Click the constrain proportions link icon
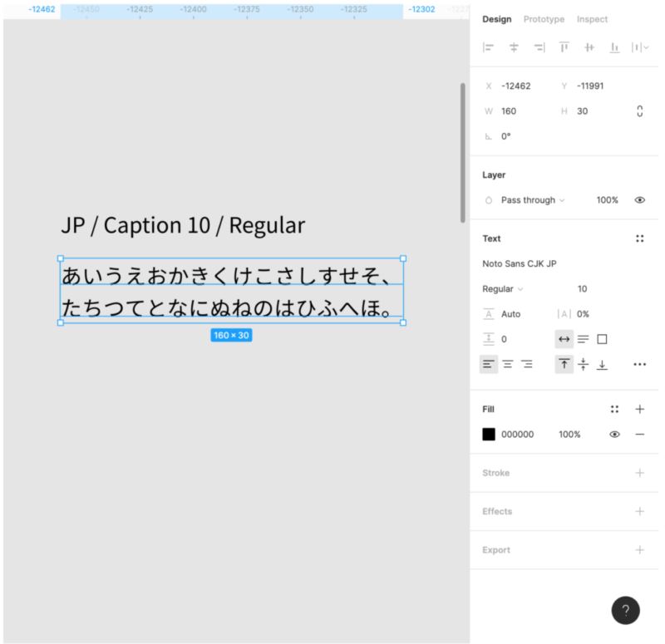Screen dimensions: 665x644 [639, 111]
